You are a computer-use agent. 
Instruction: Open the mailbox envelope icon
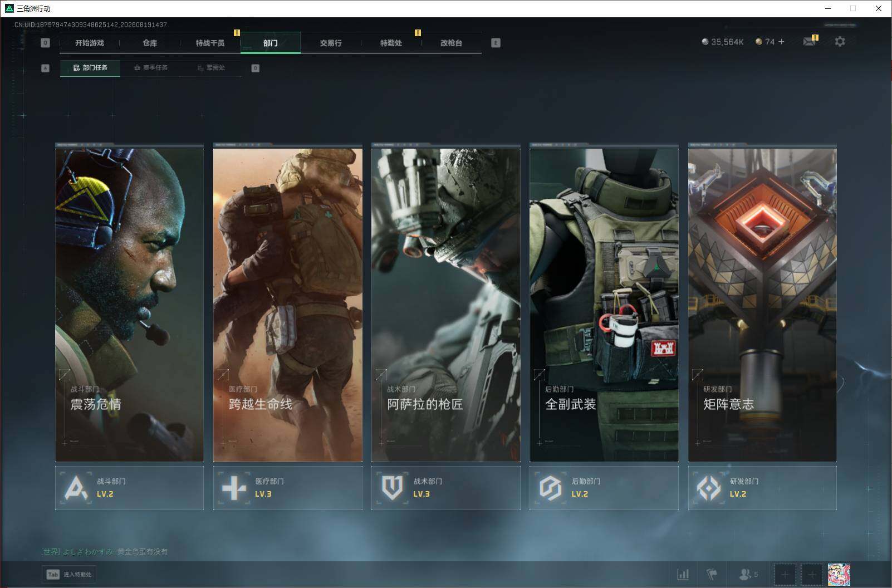[810, 41]
